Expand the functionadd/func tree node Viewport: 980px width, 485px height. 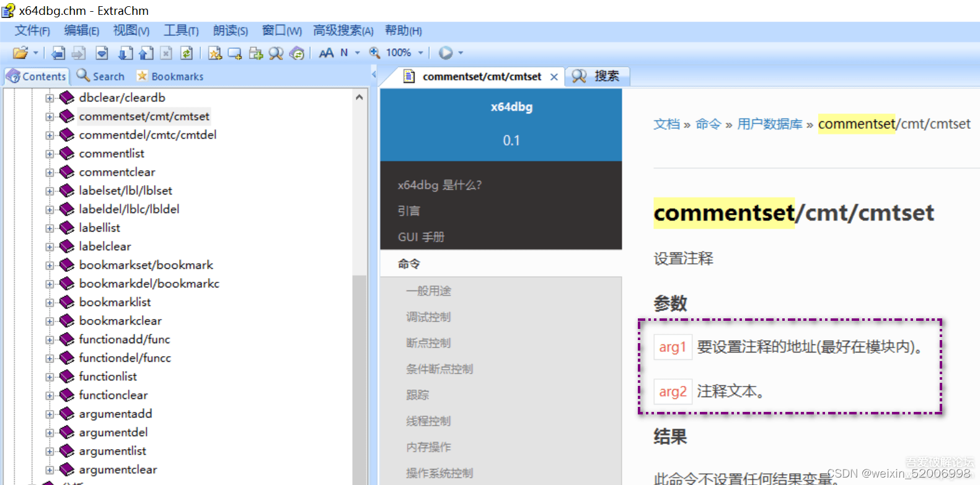click(x=50, y=339)
